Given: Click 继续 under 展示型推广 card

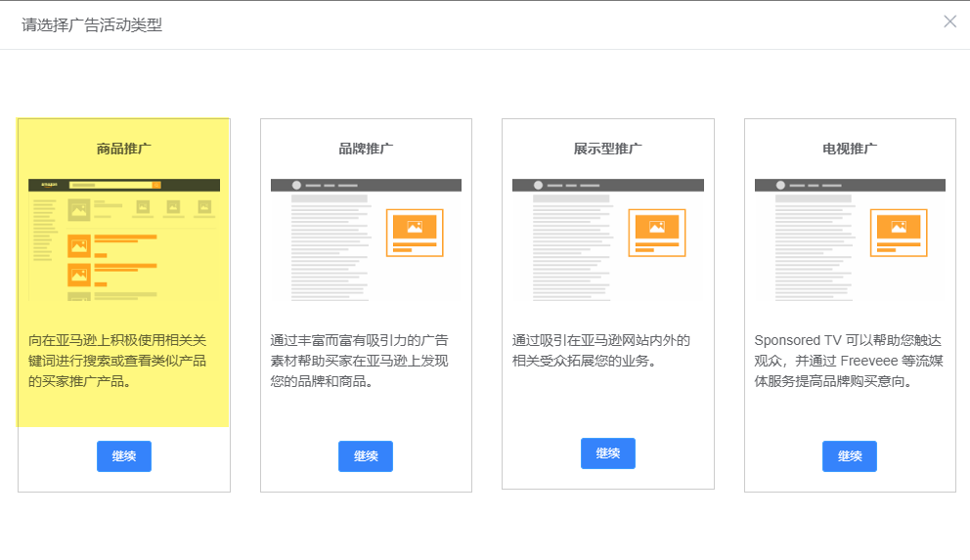Looking at the screenshot, I should pyautogui.click(x=607, y=453).
